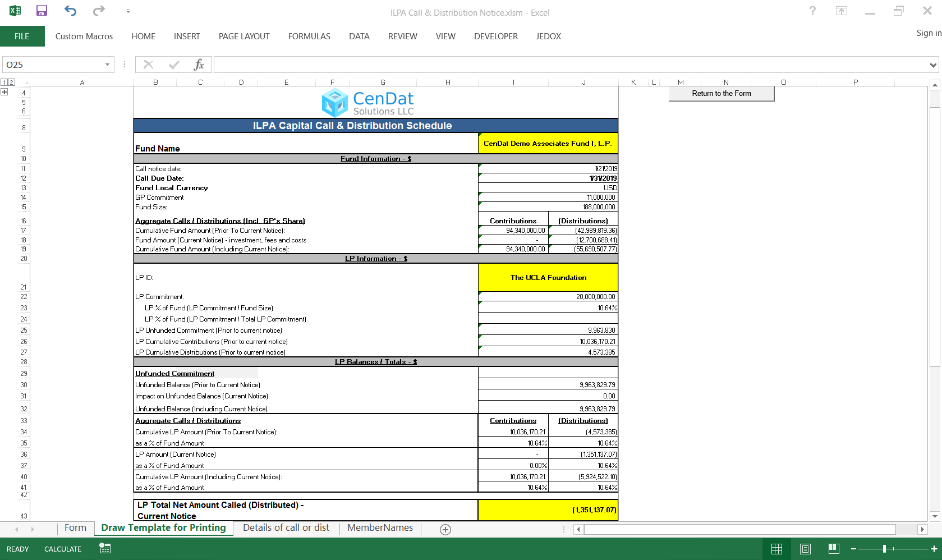Viewport: 942px width, 560px height.
Task: Click the Redo arrow icon
Action: (99, 11)
